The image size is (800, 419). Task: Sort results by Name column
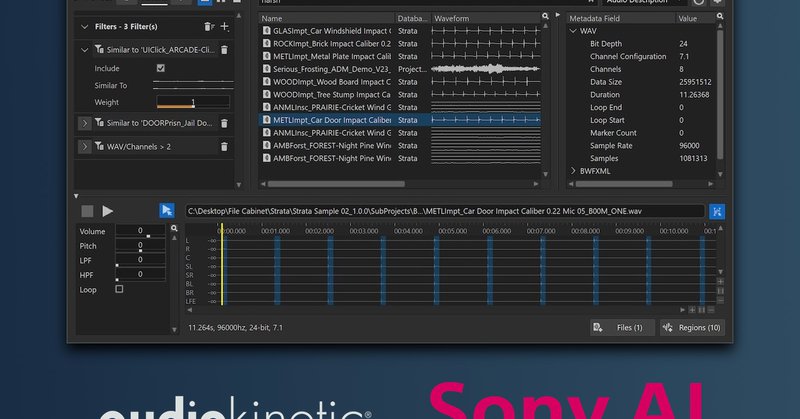[326, 18]
